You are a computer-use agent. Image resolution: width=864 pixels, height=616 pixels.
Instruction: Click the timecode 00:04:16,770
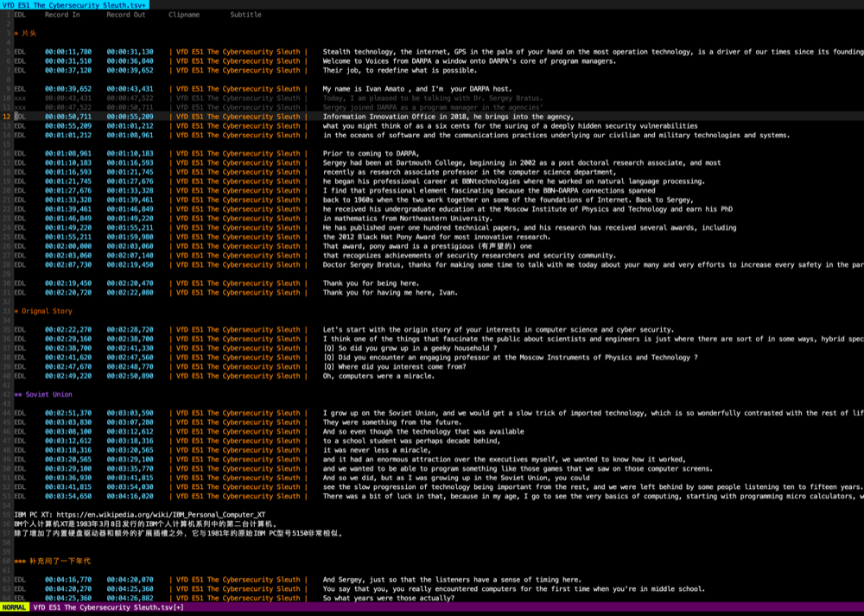click(x=68, y=580)
